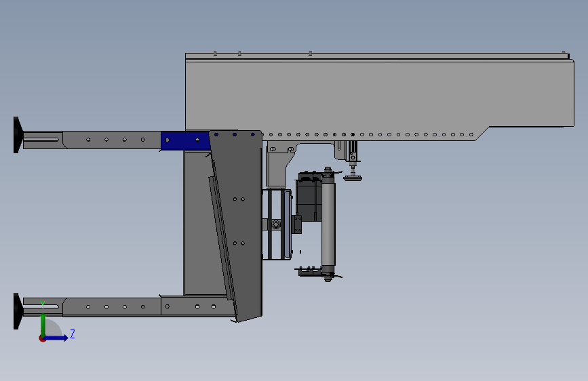Select the round bearing on the pulley guard
588x381 pixels.
(276, 224)
